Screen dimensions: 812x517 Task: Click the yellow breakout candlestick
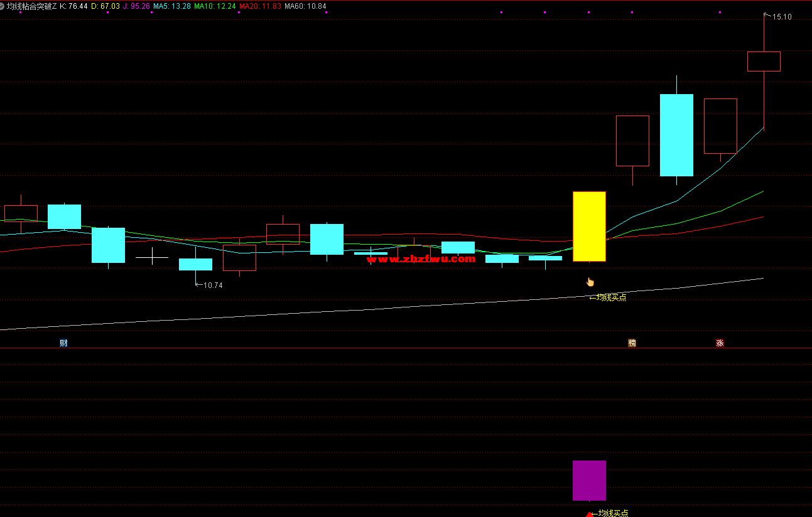click(x=589, y=226)
